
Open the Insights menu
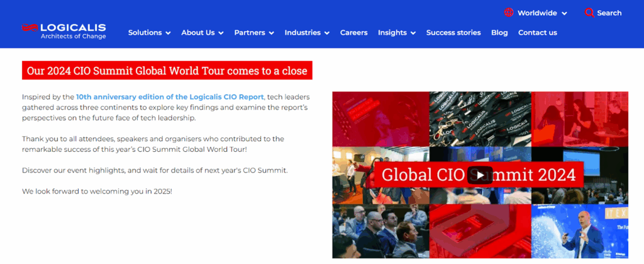tap(392, 33)
